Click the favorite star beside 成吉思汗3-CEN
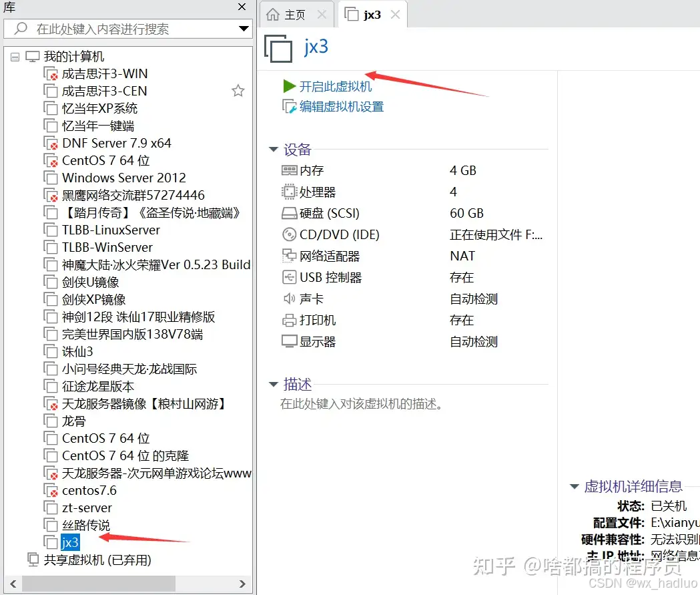The width and height of the screenshot is (700, 595). [x=238, y=91]
